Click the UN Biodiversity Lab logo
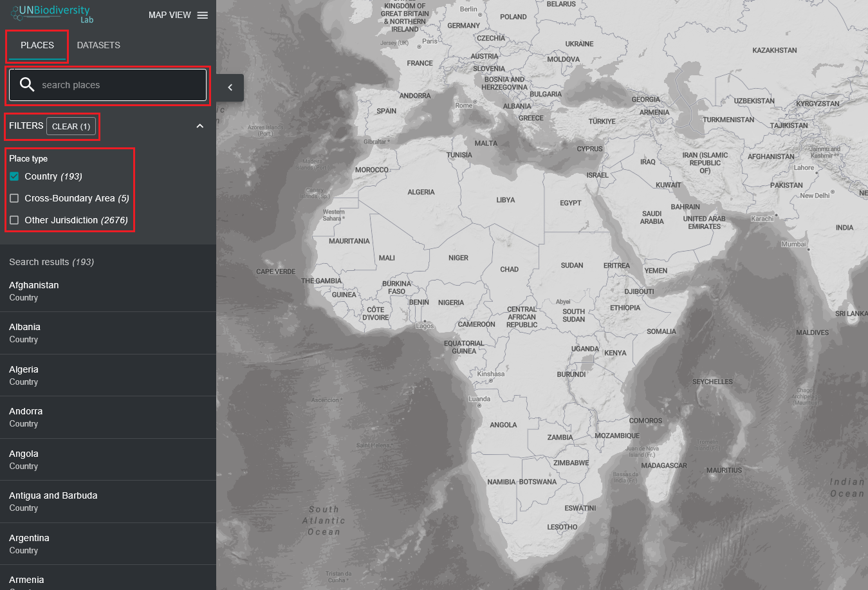The height and width of the screenshot is (590, 868). coord(51,14)
